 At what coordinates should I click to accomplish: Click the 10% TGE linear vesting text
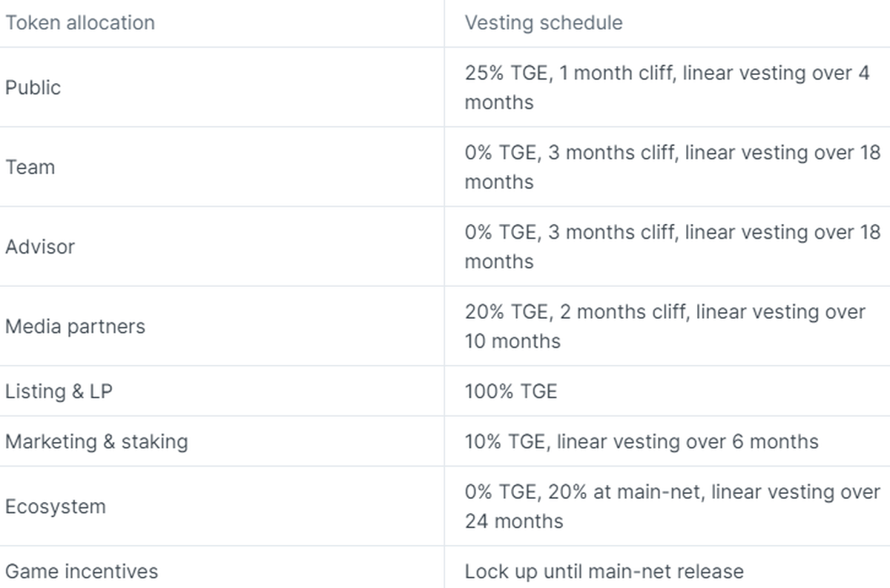point(642,441)
